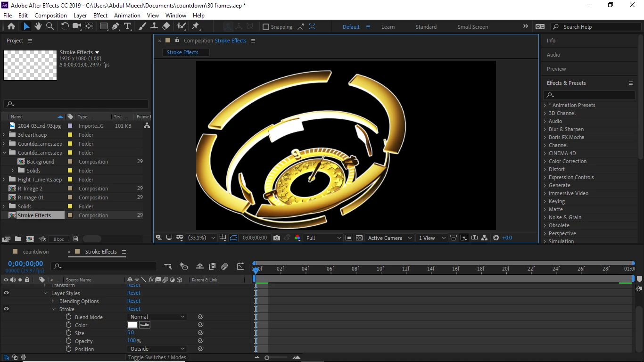Viewport: 644px width, 362px height.
Task: Click Toggle Switches / Modes button
Action: [x=157, y=357]
